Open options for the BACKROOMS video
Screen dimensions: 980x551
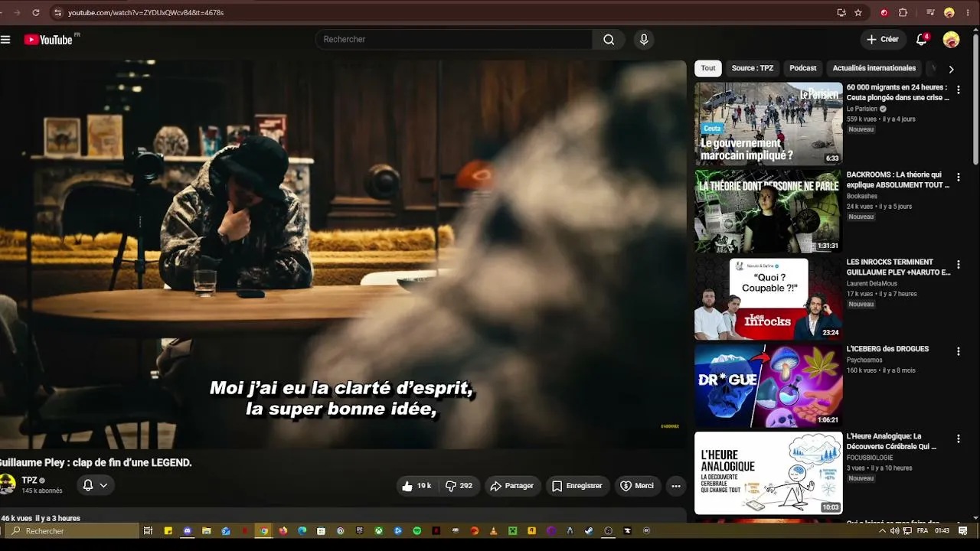pyautogui.click(x=958, y=178)
